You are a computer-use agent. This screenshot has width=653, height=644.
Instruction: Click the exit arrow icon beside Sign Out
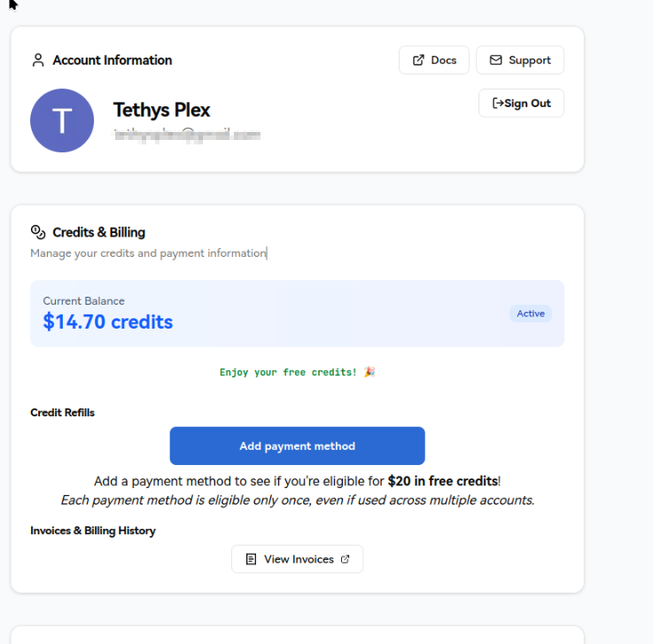point(498,104)
